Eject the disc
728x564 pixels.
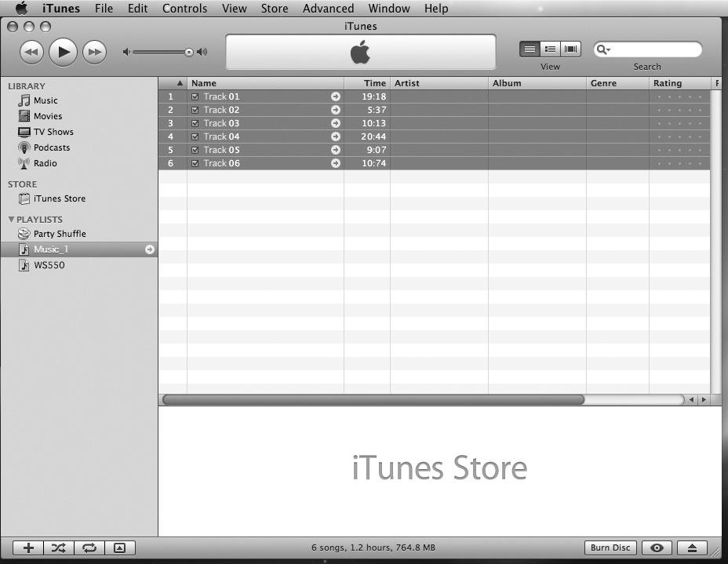[x=692, y=548]
